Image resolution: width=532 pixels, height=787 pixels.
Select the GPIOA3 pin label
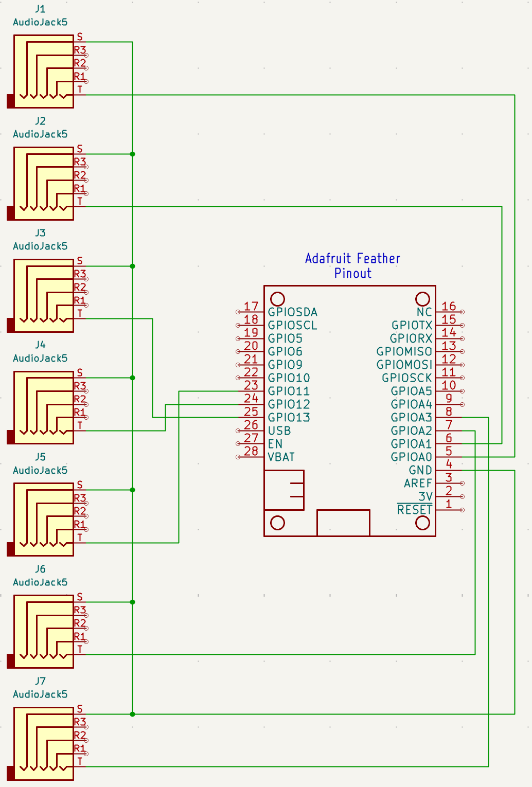click(412, 418)
